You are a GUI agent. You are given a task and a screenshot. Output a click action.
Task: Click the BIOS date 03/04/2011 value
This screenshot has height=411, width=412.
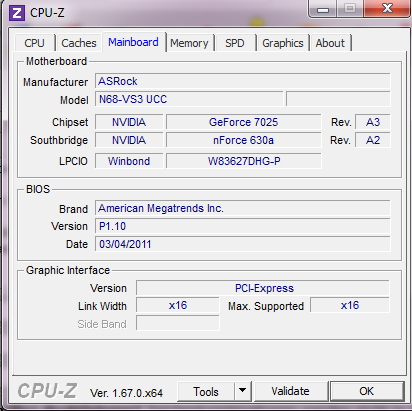243,244
